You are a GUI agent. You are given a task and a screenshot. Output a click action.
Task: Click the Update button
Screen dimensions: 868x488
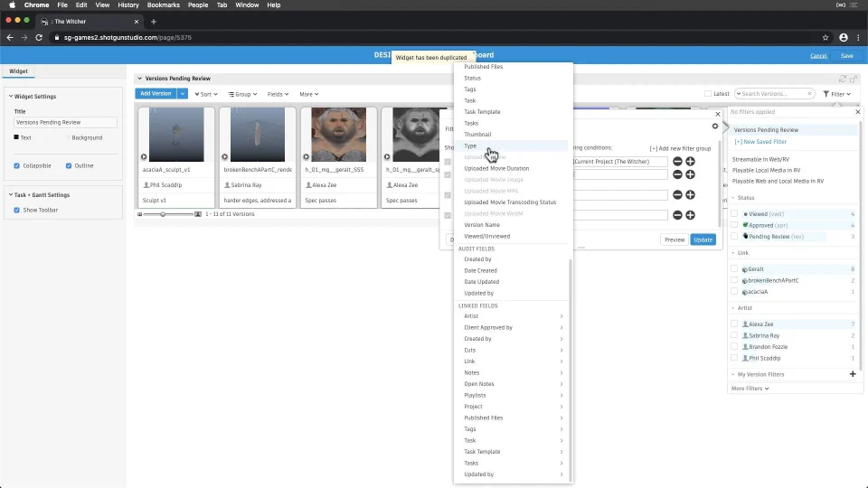[703, 239]
